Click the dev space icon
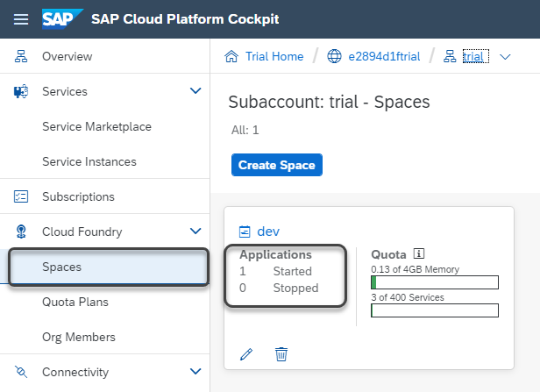Image resolution: width=540 pixels, height=392 pixels. [x=245, y=232]
